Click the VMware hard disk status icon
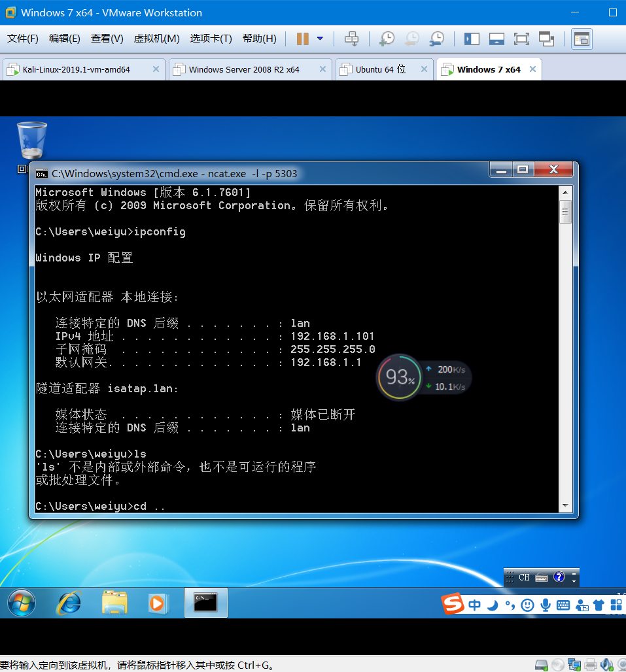The image size is (626, 672). coord(542,665)
